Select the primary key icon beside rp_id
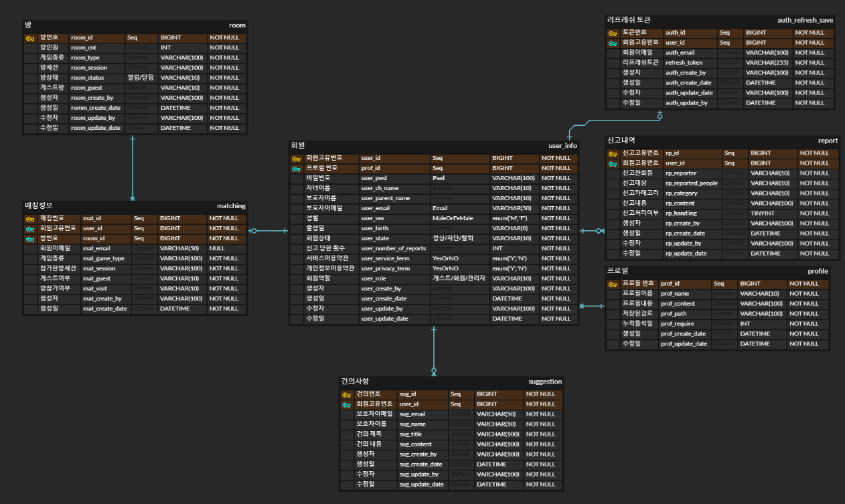 click(613, 153)
